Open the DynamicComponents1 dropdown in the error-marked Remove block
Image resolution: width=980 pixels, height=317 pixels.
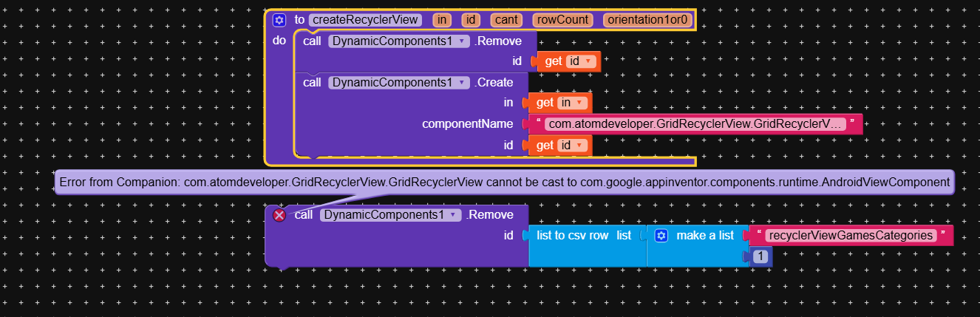pyautogui.click(x=454, y=215)
